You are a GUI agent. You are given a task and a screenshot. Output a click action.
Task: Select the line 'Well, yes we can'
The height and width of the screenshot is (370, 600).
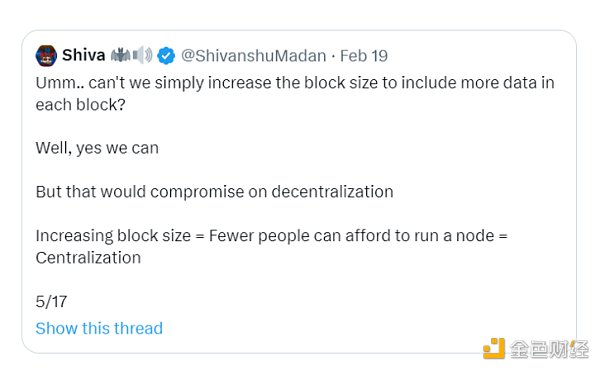point(97,148)
